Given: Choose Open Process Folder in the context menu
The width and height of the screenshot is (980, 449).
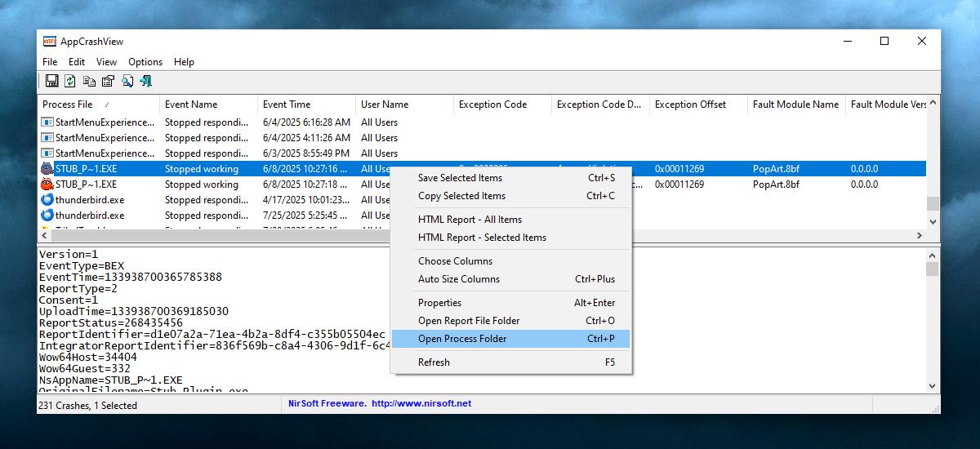Looking at the screenshot, I should (x=462, y=339).
